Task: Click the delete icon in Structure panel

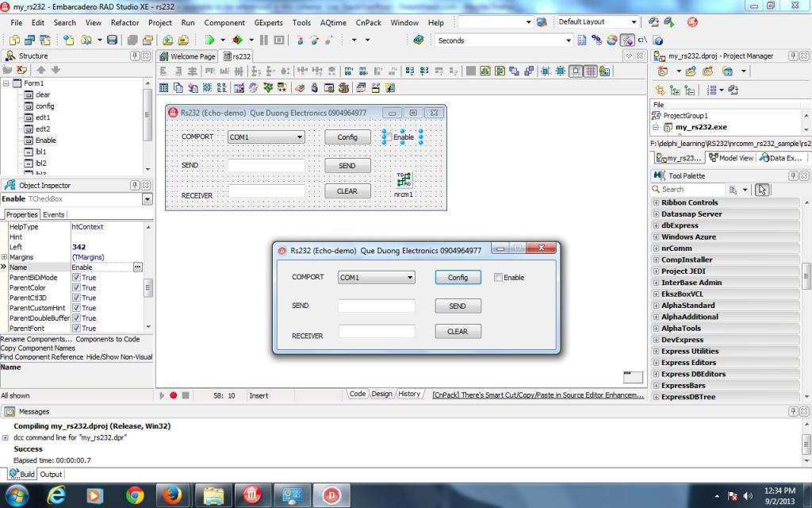Action: point(21,70)
